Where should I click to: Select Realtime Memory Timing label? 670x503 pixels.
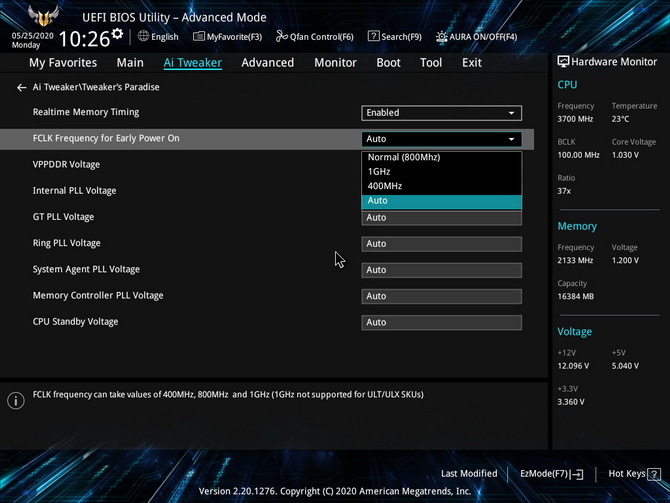86,112
